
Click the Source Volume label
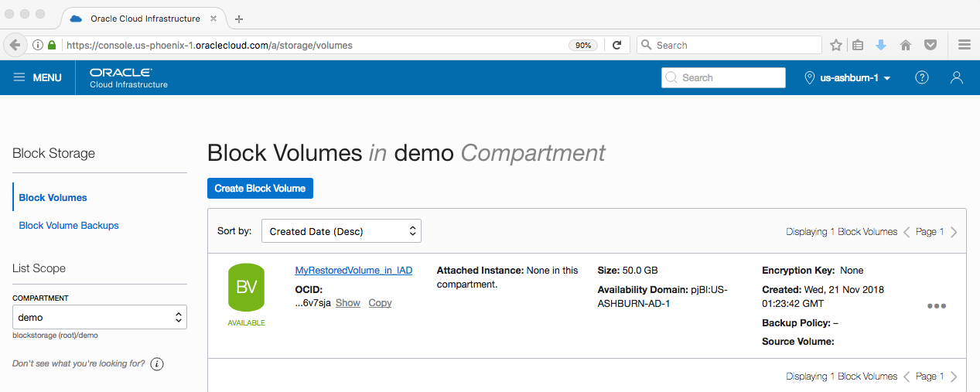798,342
